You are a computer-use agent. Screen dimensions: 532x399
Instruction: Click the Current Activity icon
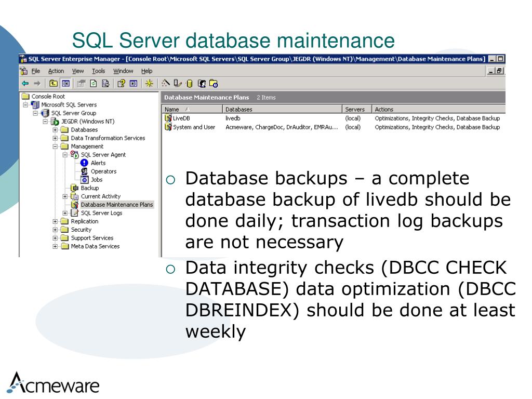(75, 196)
